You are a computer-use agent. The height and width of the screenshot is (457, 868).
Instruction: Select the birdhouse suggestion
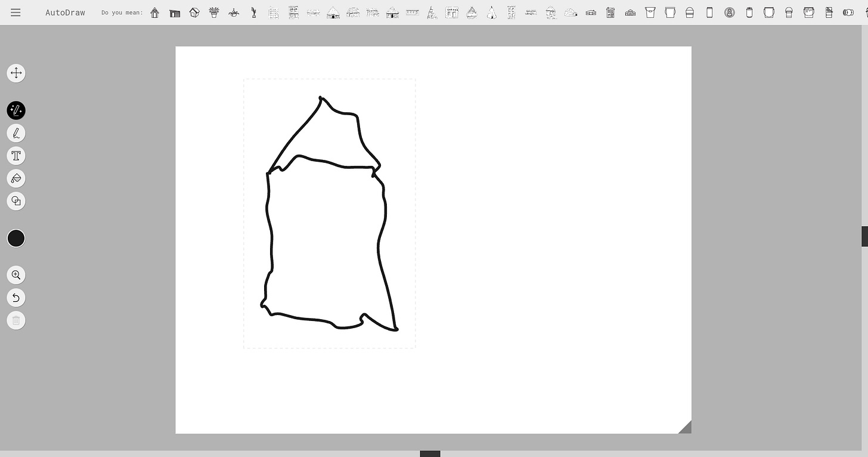pyautogui.click(x=154, y=12)
